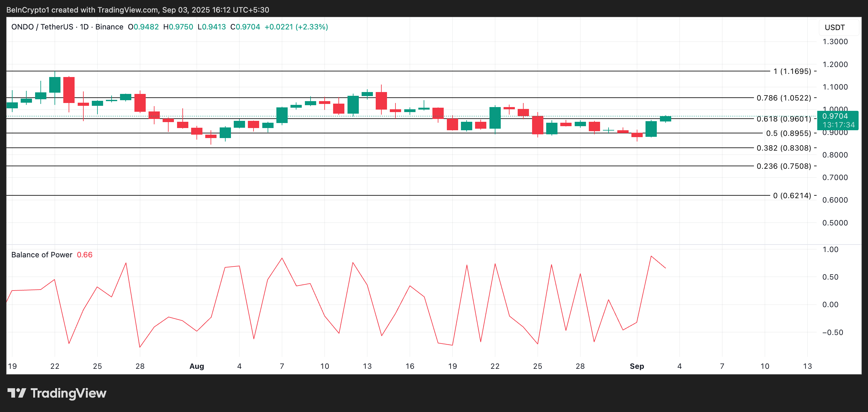Select the 0.618 (0.9601) Fibonacci level label

click(783, 119)
